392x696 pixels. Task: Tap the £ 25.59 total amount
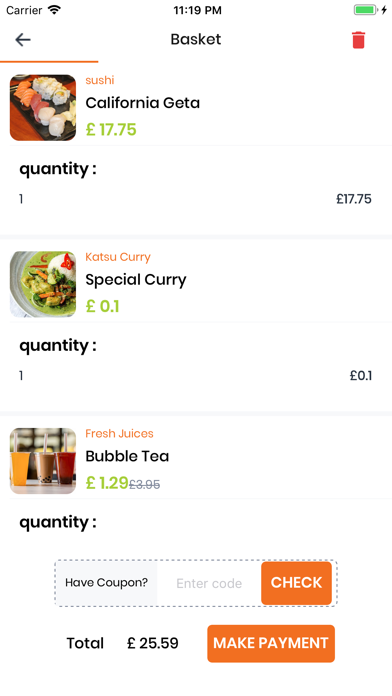pos(153,643)
